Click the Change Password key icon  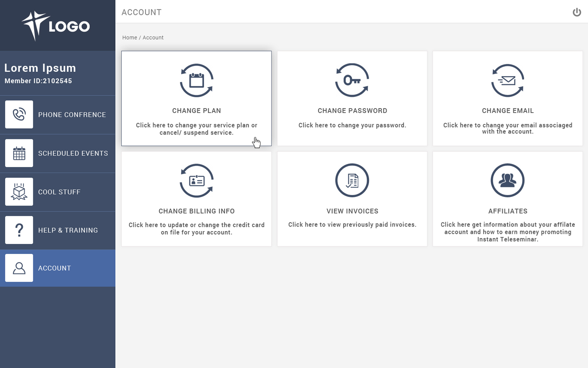pyautogui.click(x=352, y=80)
